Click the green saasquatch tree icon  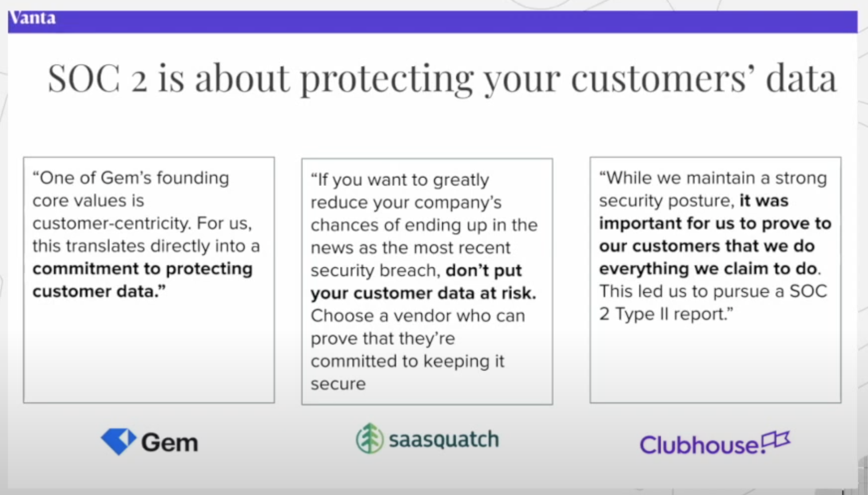pos(369,438)
